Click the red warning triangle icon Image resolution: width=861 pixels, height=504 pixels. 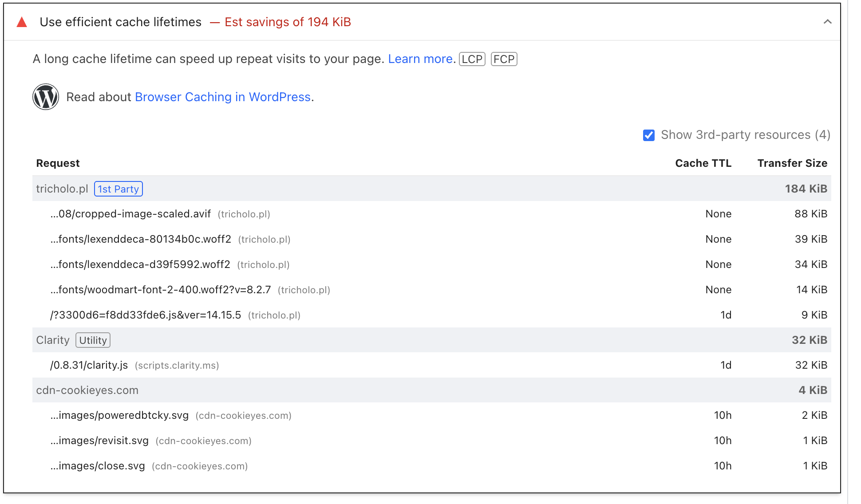(x=22, y=22)
